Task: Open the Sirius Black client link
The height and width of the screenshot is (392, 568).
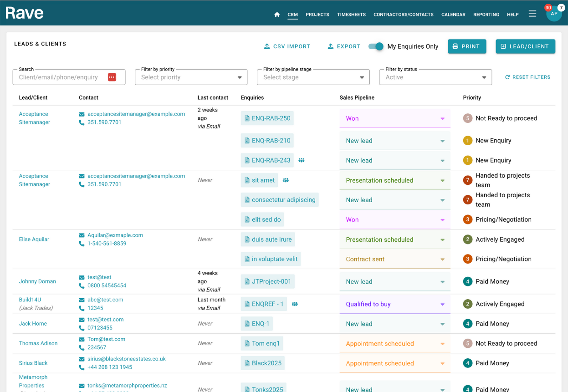Action: point(33,363)
